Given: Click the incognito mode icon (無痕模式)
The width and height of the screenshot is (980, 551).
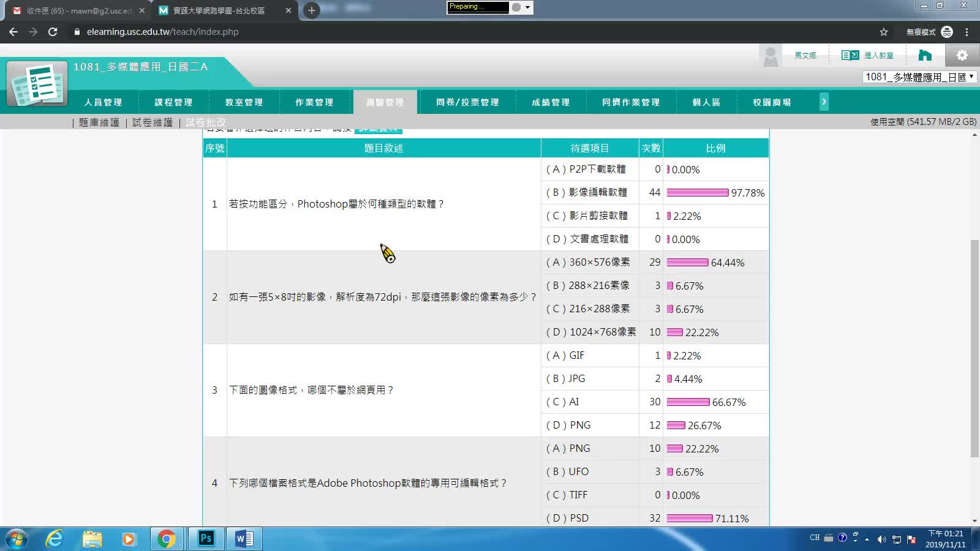Looking at the screenshot, I should click(947, 32).
